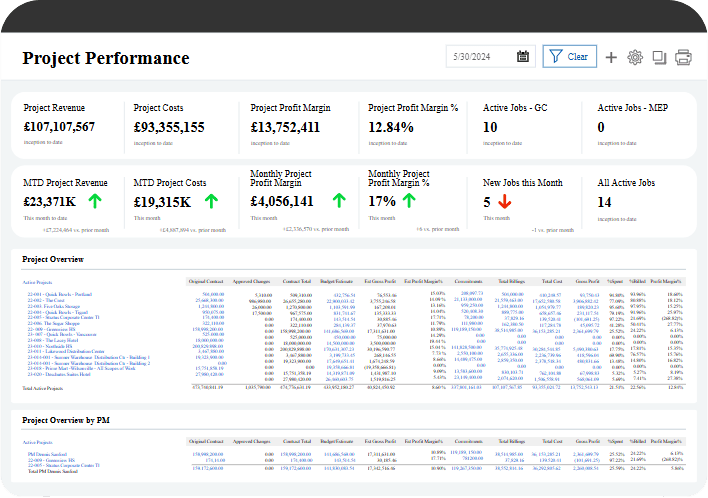Image resolution: width=708 pixels, height=498 pixels.
Task: Open dashboard settings gear icon
Action: 635,57
